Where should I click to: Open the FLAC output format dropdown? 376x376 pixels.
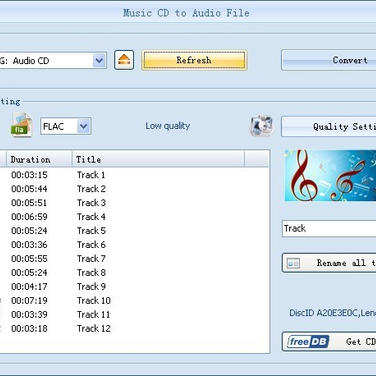[x=84, y=126]
